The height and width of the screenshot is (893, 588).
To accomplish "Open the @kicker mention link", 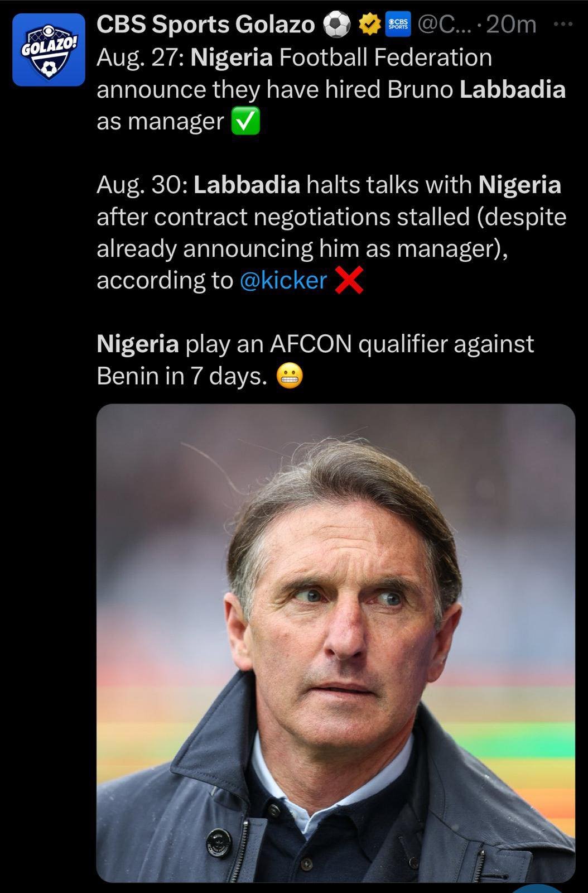I will point(283,280).
